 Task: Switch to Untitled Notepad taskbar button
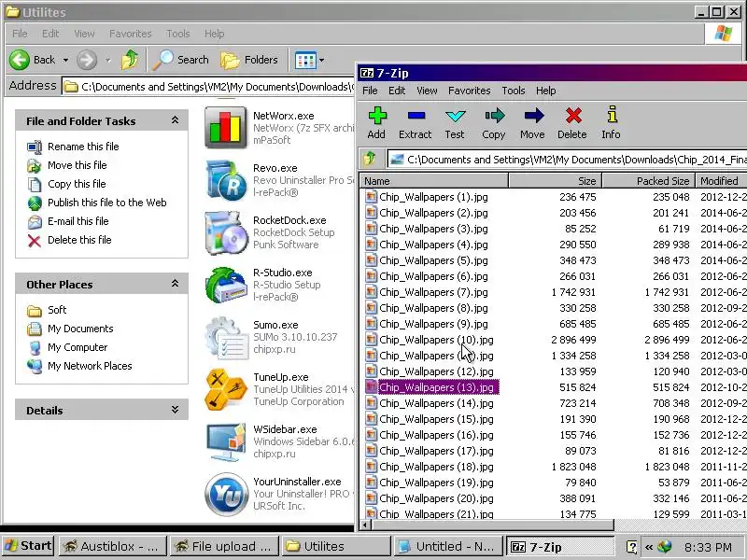click(447, 546)
